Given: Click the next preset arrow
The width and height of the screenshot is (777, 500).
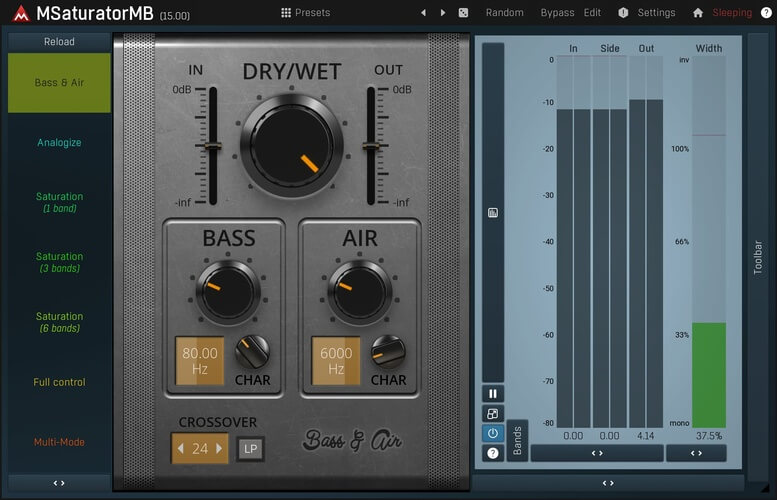Looking at the screenshot, I should (x=443, y=13).
